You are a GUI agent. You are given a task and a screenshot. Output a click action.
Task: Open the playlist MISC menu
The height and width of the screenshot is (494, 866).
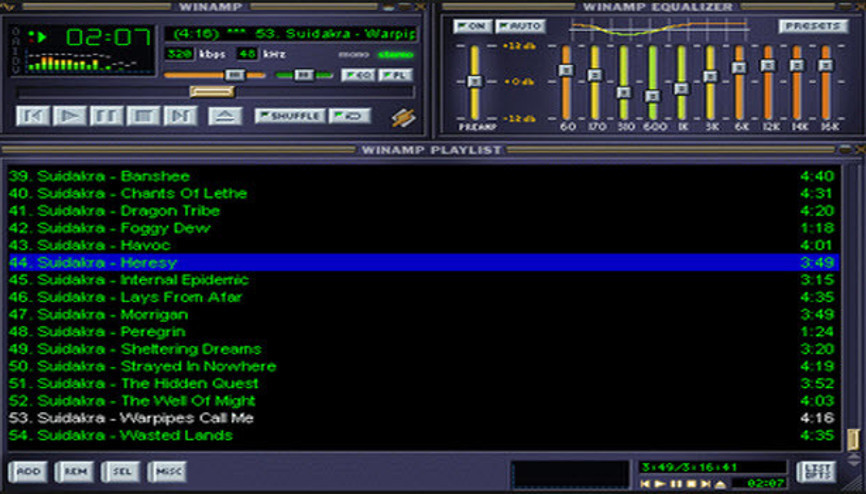[168, 471]
